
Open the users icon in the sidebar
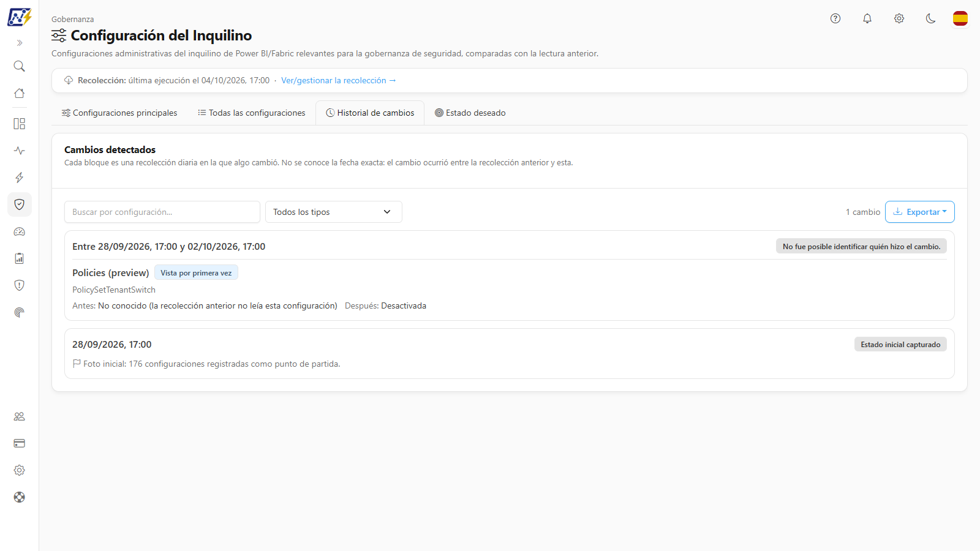20,416
